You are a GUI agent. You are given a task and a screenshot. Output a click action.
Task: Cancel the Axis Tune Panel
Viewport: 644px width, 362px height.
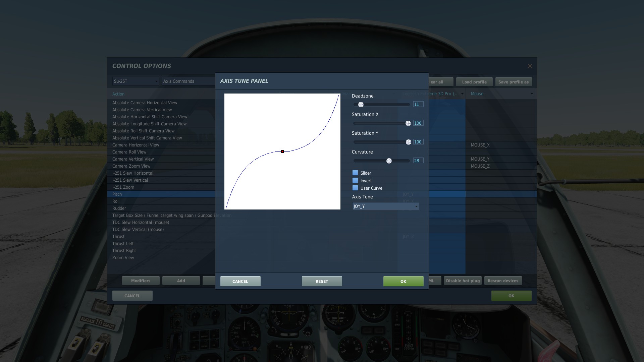click(x=240, y=281)
